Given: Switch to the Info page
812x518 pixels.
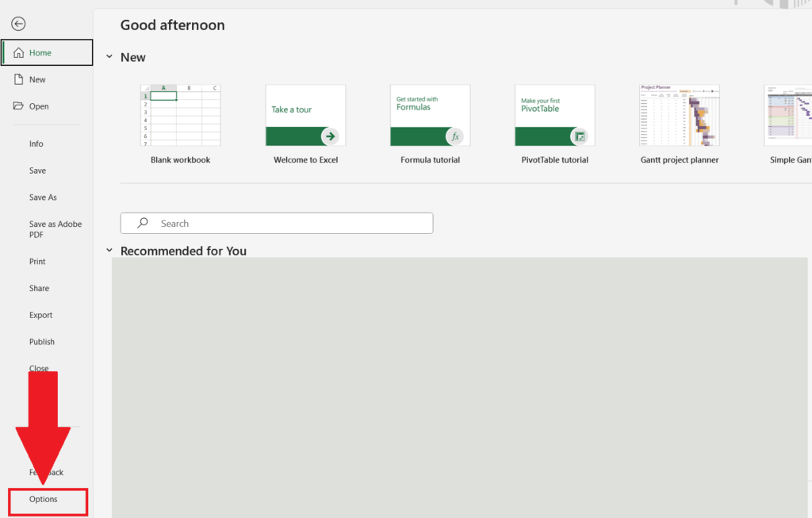Looking at the screenshot, I should click(36, 144).
